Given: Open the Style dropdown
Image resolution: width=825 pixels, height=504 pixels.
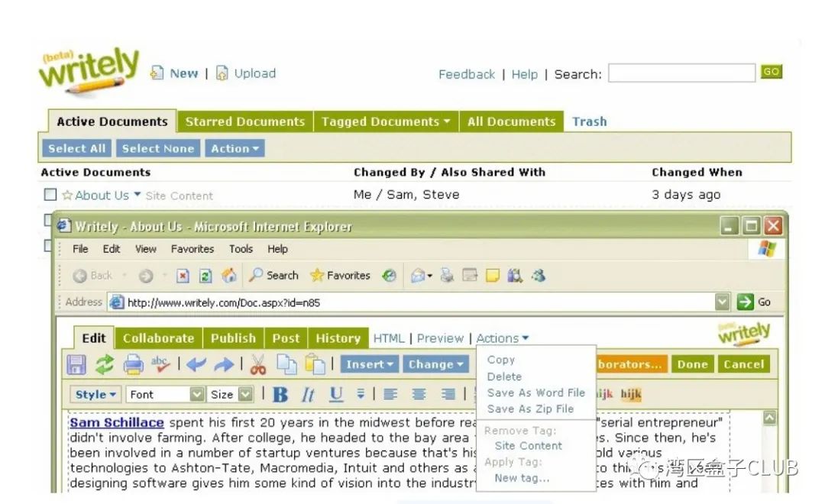Looking at the screenshot, I should (x=95, y=394).
